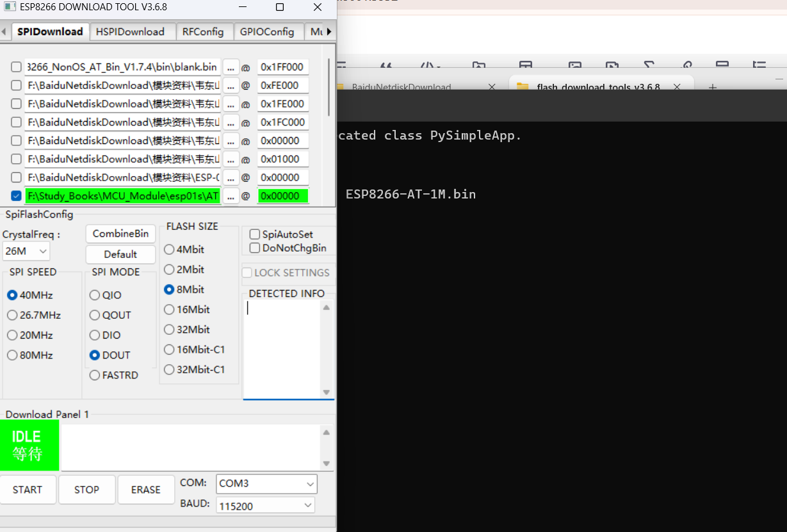Click the CombineBin button
The width and height of the screenshot is (787, 532).
point(120,234)
